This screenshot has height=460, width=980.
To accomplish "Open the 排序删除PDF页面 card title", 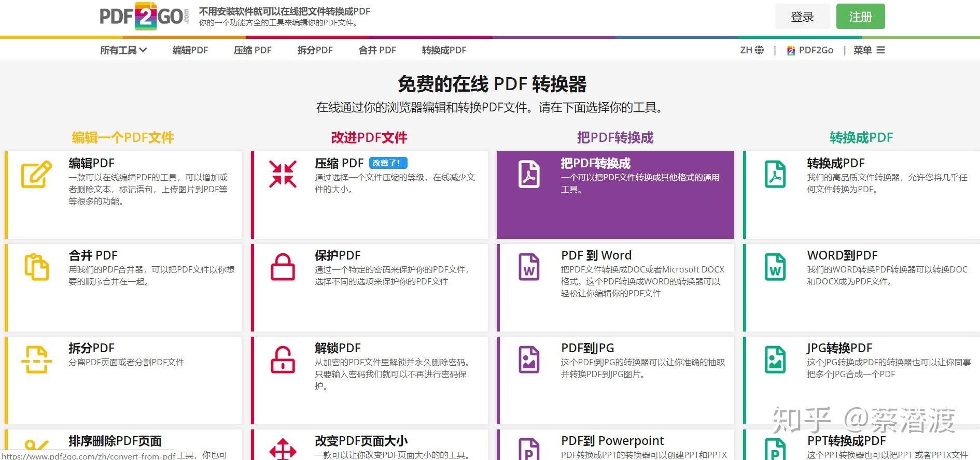I will tap(115, 441).
